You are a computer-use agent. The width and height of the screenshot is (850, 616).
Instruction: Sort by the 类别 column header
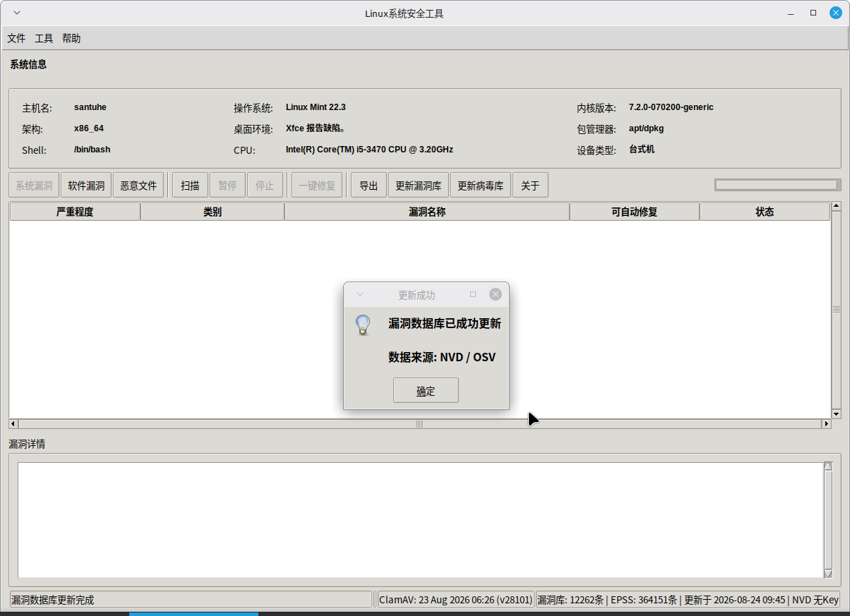coord(212,212)
